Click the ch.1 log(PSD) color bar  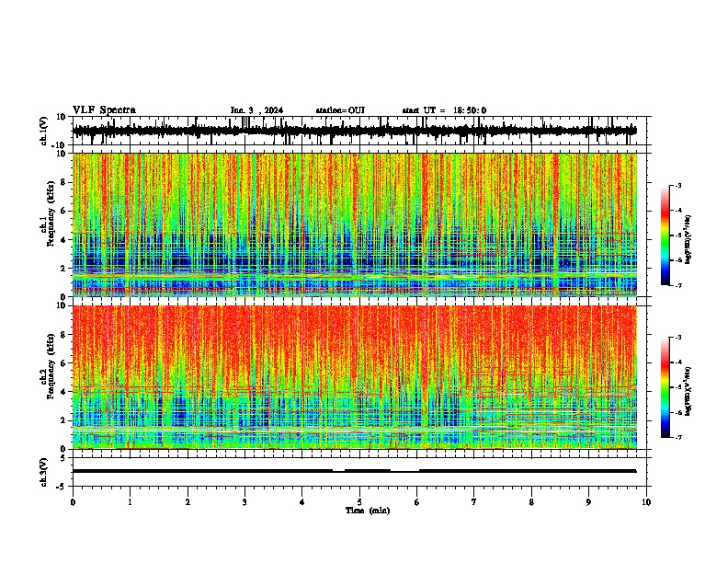pyautogui.click(x=665, y=236)
